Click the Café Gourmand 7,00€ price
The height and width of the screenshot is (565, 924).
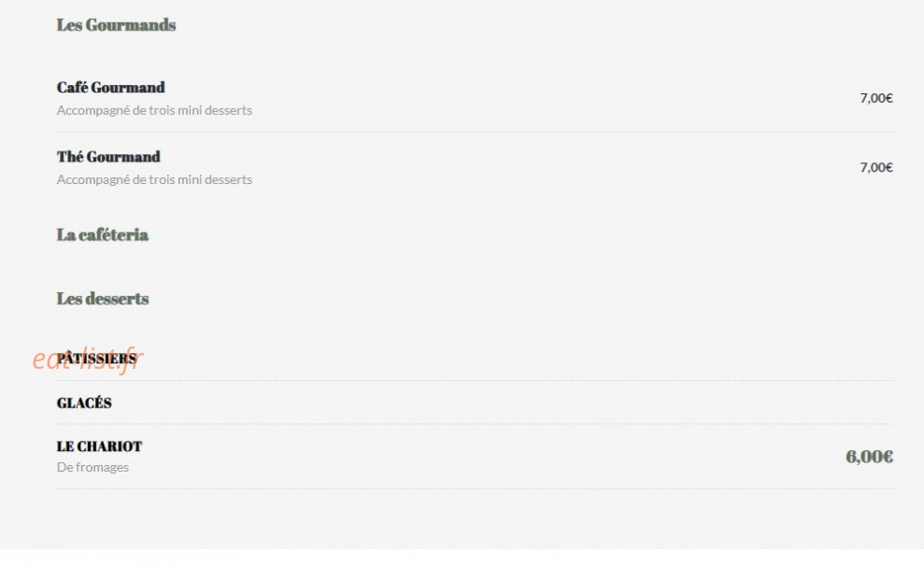(x=876, y=98)
